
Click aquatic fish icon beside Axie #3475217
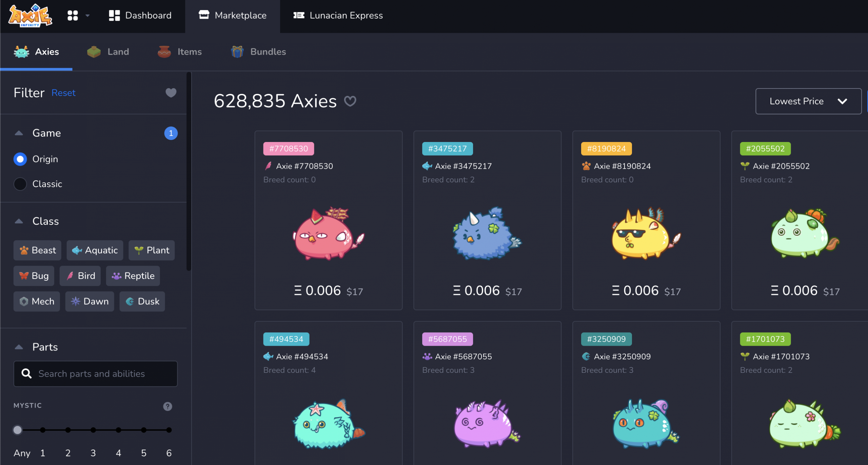427,166
